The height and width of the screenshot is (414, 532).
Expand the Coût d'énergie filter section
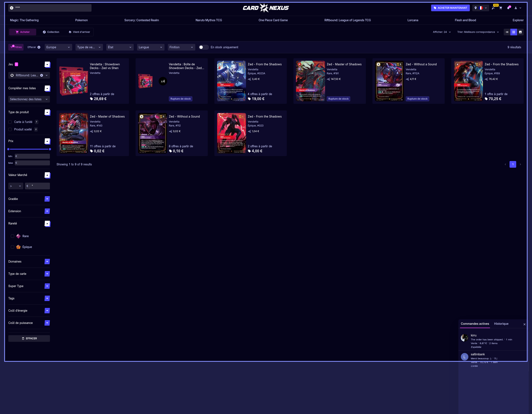point(47,310)
